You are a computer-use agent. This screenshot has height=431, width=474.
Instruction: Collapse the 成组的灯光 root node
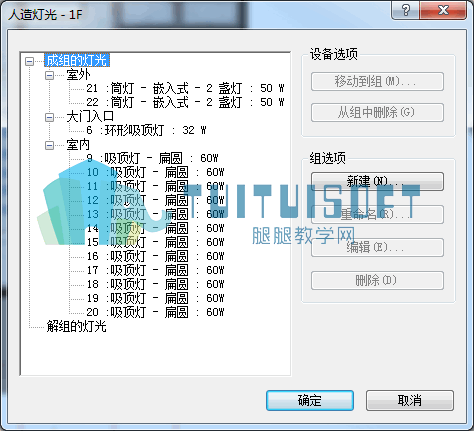click(30, 61)
